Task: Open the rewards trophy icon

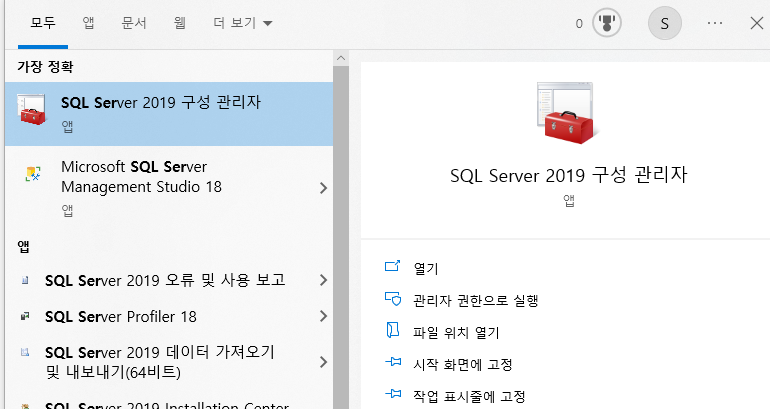Action: coord(606,23)
